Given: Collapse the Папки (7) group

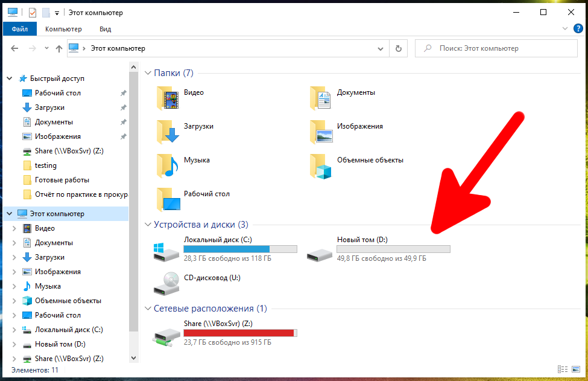Looking at the screenshot, I should coord(148,73).
